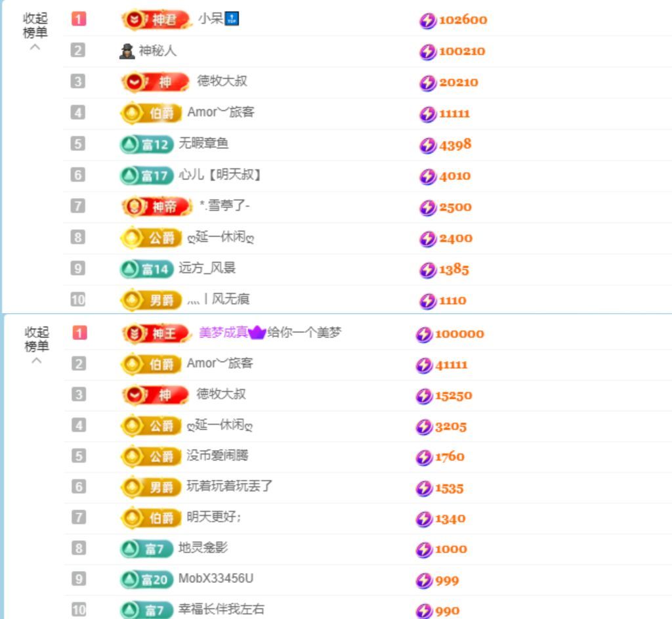The height and width of the screenshot is (619, 672).
Task: Click the purple crown icon after 美梦成真
Action: coord(257,333)
